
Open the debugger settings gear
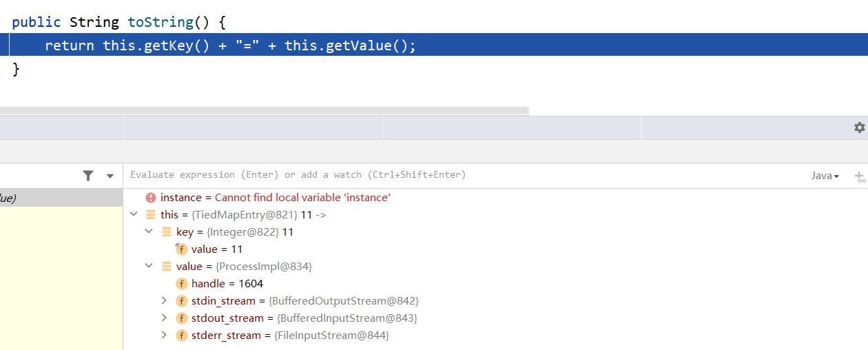pyautogui.click(x=859, y=127)
